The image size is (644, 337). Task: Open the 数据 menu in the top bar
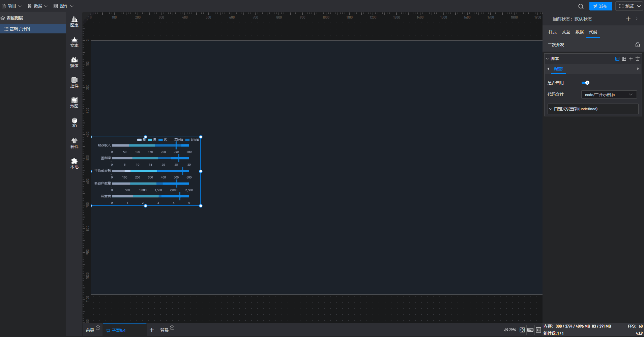(37, 6)
